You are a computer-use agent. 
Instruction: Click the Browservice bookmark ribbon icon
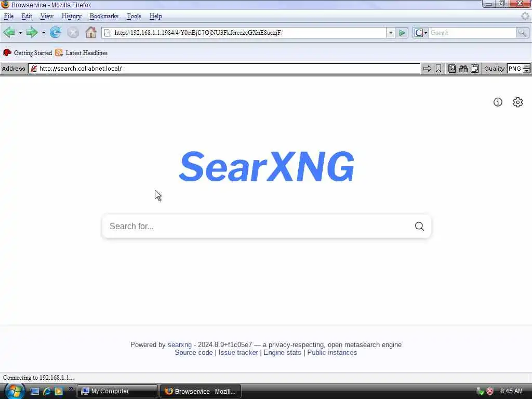click(438, 69)
